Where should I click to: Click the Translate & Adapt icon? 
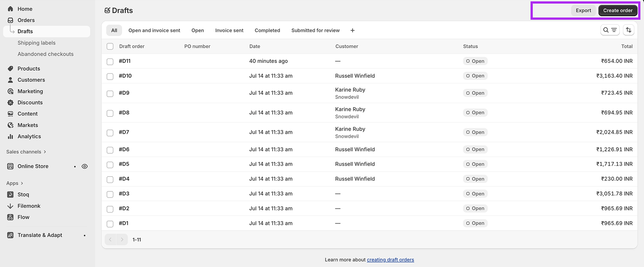(10, 235)
